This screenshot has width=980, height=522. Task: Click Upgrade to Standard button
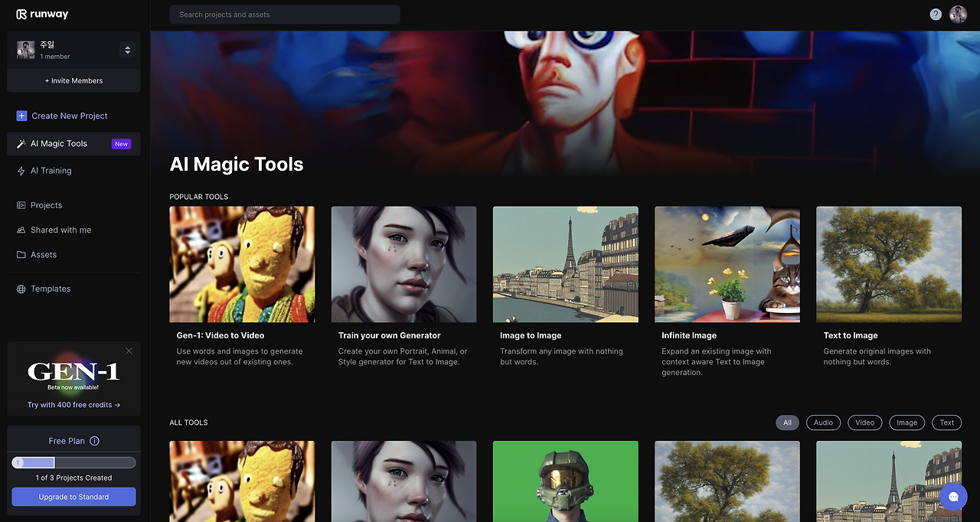(x=73, y=497)
